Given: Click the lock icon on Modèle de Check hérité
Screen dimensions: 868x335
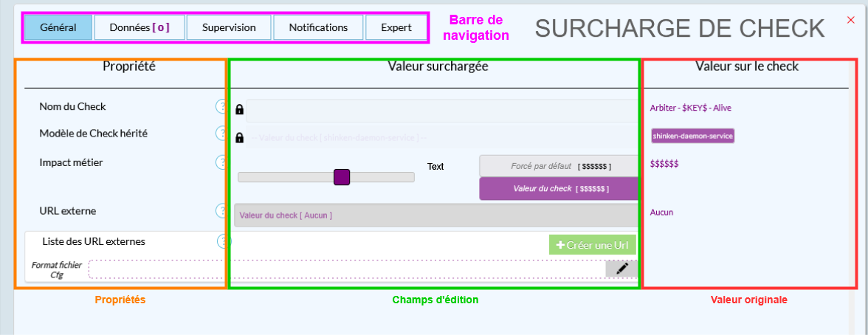Looking at the screenshot, I should point(239,137).
